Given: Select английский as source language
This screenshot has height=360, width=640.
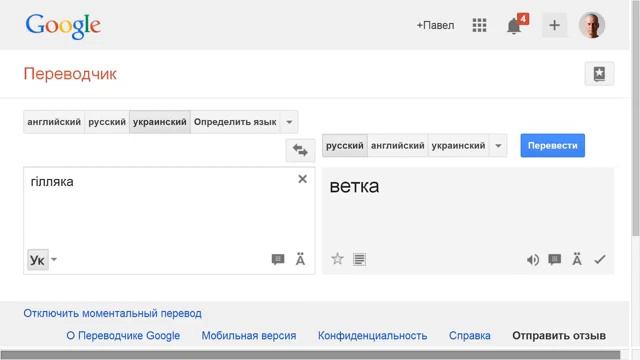Looking at the screenshot, I should (x=54, y=122).
